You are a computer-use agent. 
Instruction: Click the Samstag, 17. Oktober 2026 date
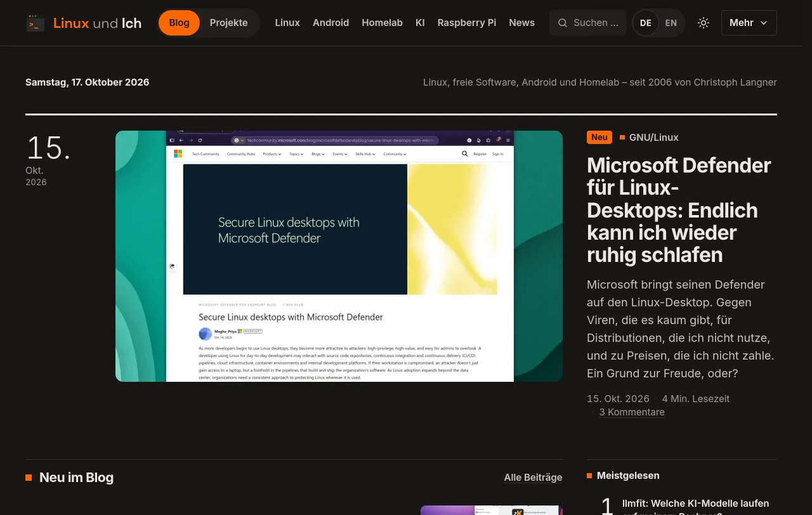[x=88, y=82]
